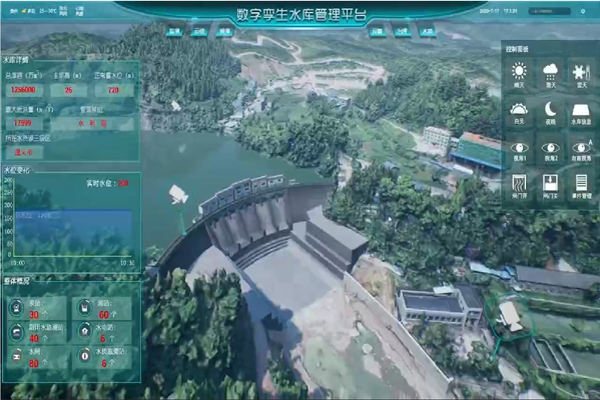The height and width of the screenshot is (400, 600).
Task: Open the last navigation tab right of title
Action: [427, 32]
